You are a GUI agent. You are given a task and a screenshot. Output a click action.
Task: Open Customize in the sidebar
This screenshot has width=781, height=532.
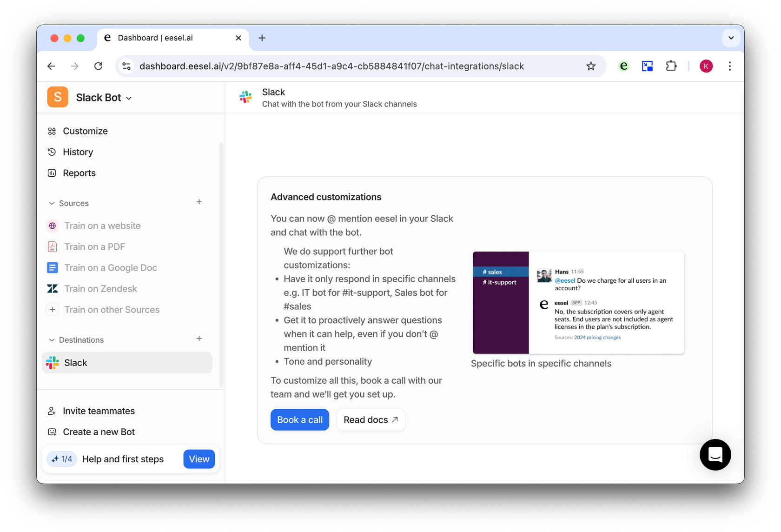click(x=85, y=131)
